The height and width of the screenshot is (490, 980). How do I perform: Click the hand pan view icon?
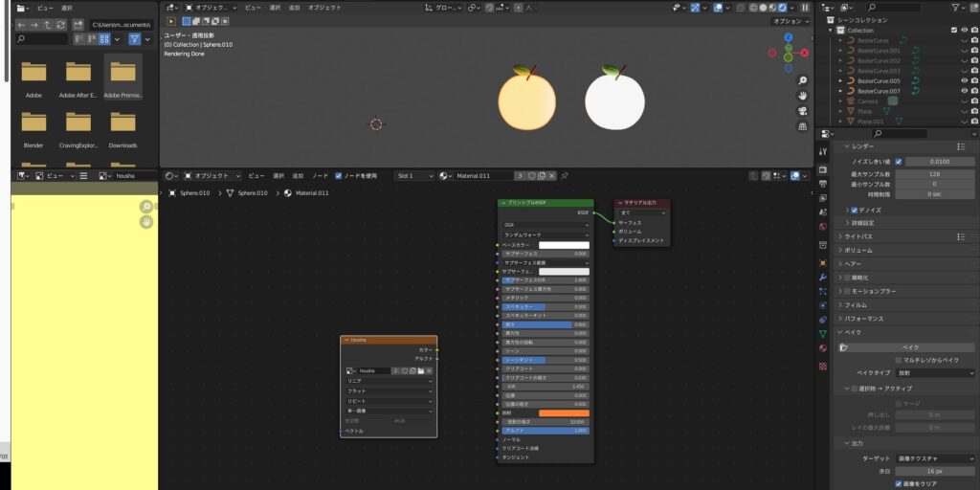point(803,96)
